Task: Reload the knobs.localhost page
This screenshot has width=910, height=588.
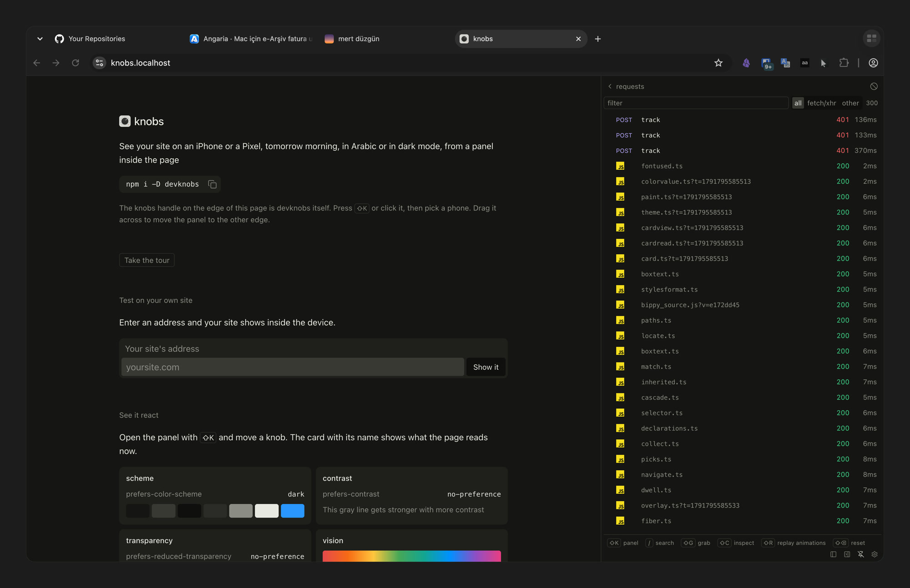Action: coord(76,63)
